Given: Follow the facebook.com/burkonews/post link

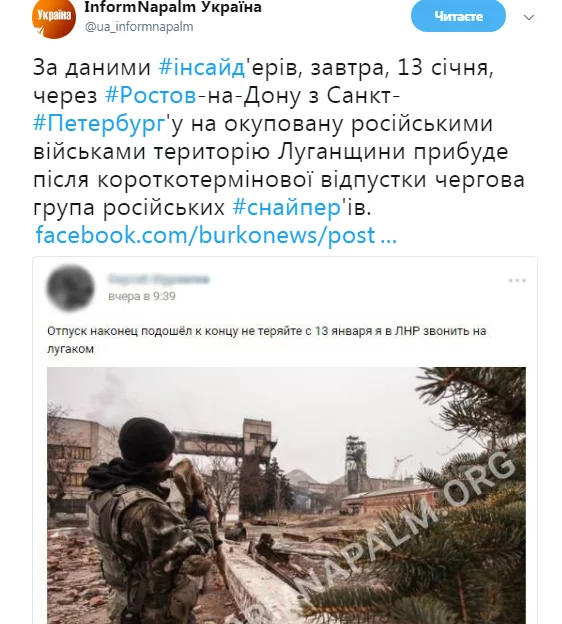Looking at the screenshot, I should pos(216,235).
